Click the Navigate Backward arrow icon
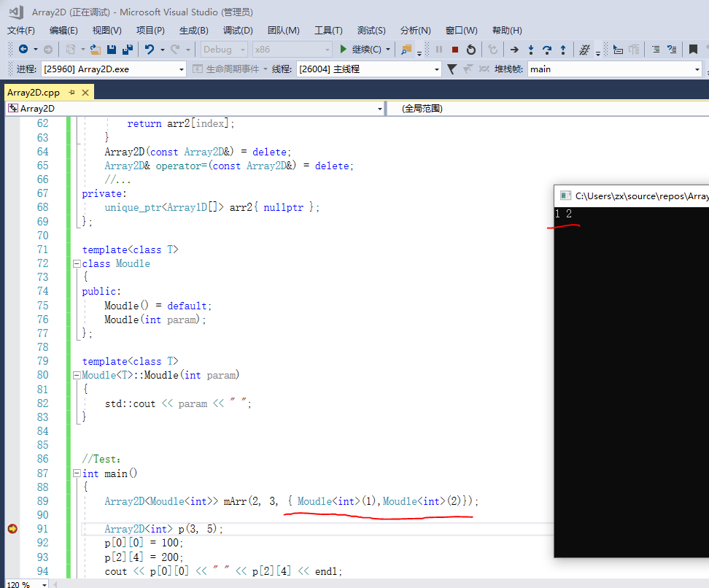 point(23,50)
